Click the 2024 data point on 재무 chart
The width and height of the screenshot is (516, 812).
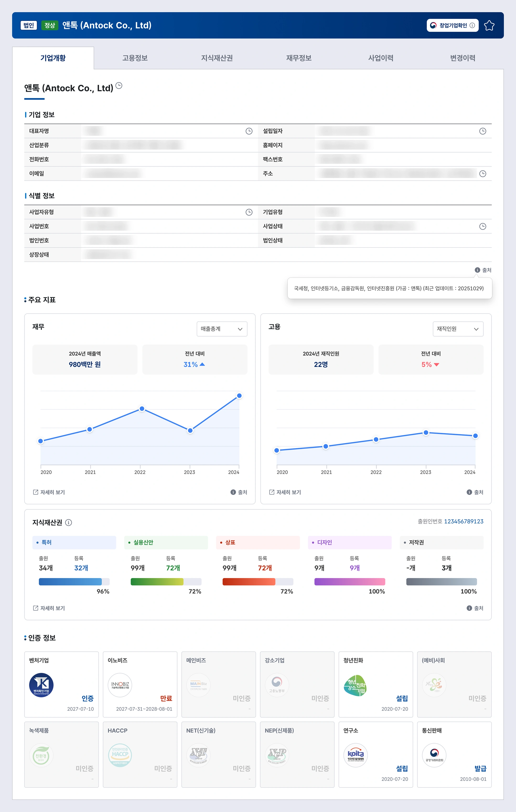[239, 395]
